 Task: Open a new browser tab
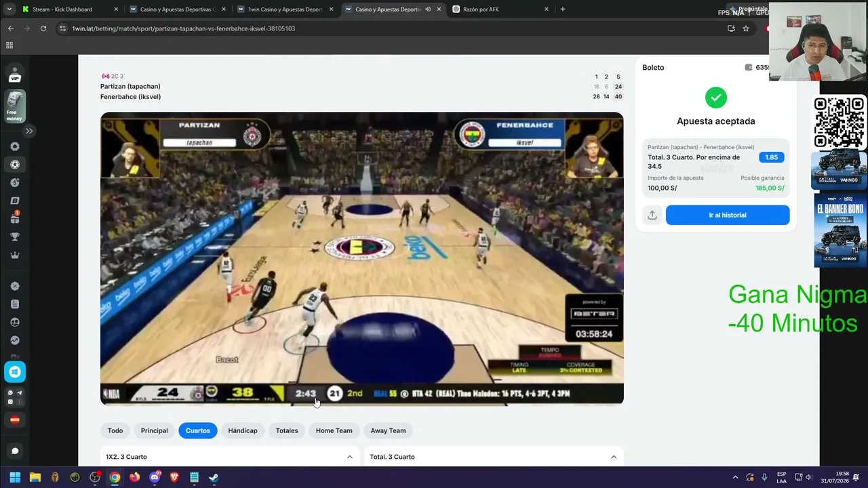(563, 9)
